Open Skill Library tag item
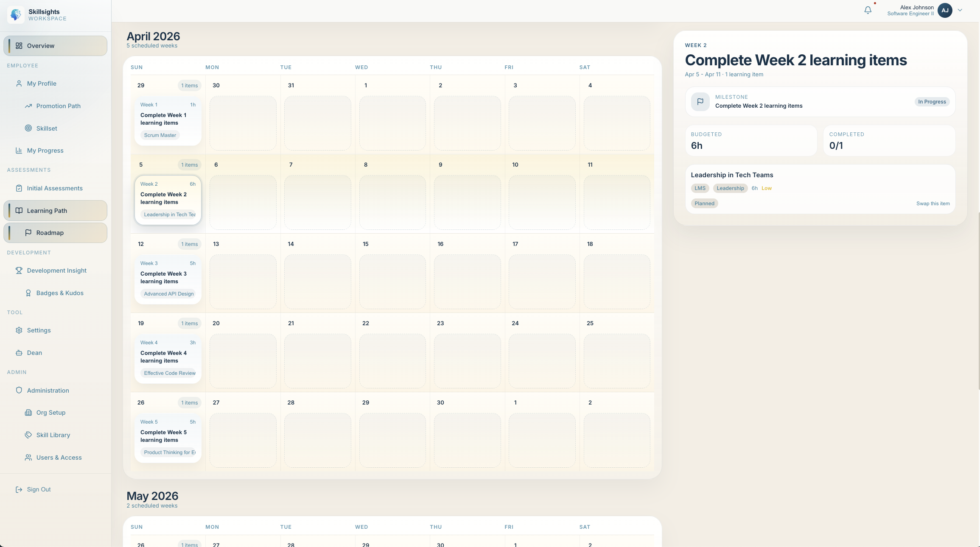 tap(53, 435)
